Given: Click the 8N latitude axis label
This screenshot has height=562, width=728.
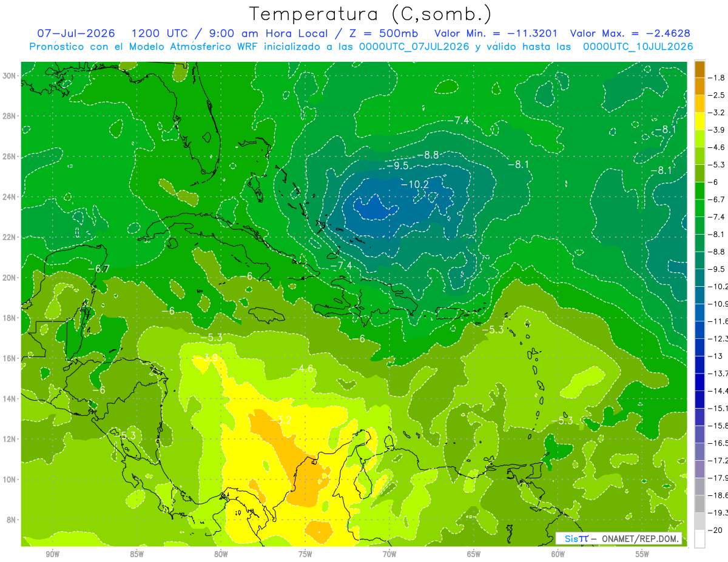Looking at the screenshot, I should click(12, 520).
